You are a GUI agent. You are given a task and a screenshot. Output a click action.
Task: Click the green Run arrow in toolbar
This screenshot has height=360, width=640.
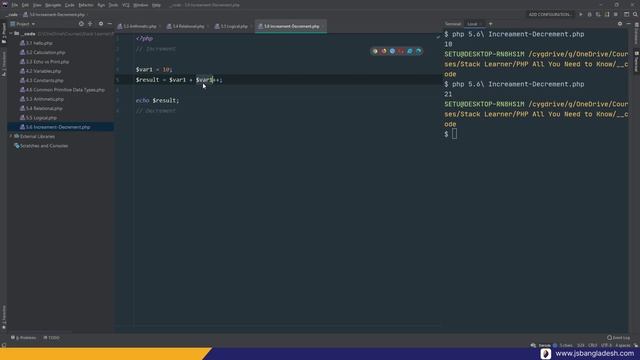tap(581, 14)
